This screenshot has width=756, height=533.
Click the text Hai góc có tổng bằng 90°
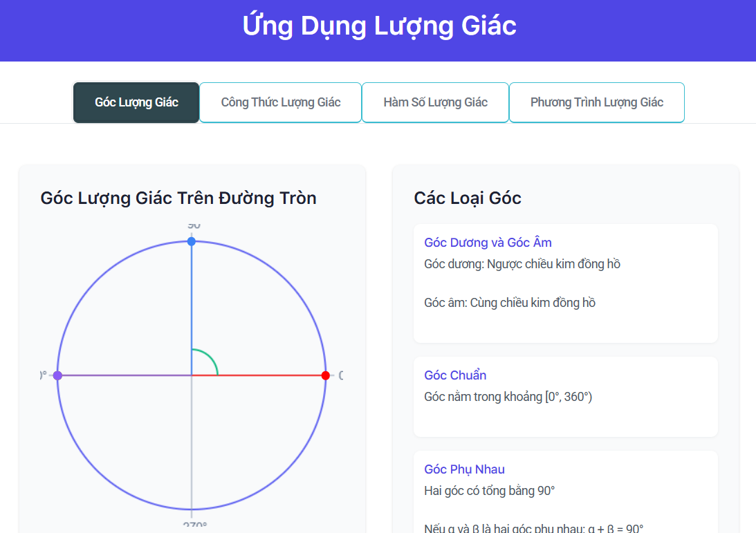point(490,491)
